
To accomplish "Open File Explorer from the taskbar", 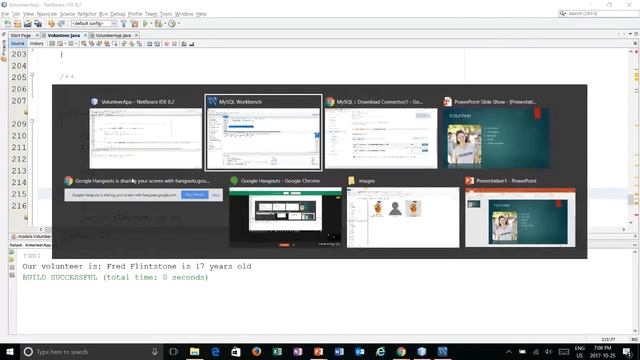I will tap(195, 352).
